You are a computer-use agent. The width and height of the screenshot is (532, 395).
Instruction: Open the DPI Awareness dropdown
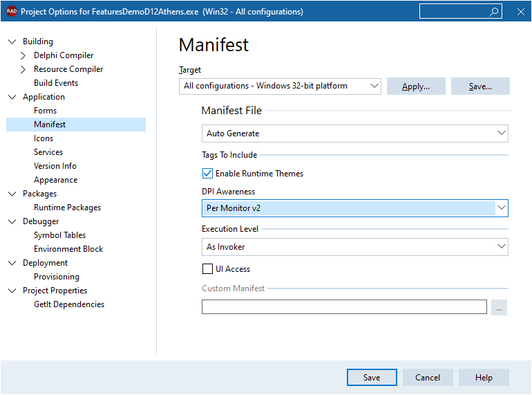(355, 208)
